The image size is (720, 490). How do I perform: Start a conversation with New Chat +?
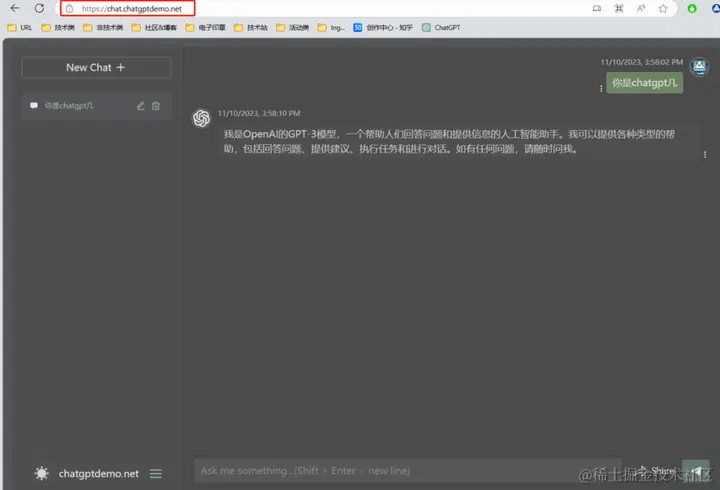(96, 68)
